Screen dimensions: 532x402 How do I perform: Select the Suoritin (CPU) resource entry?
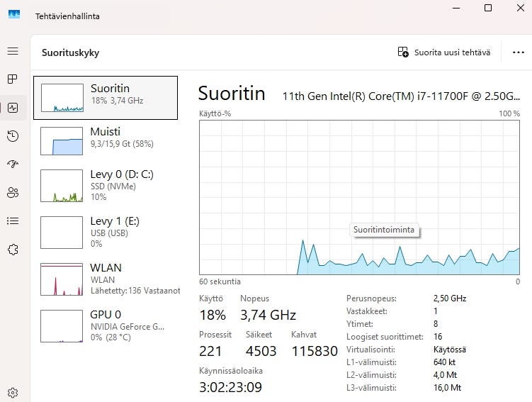click(106, 98)
